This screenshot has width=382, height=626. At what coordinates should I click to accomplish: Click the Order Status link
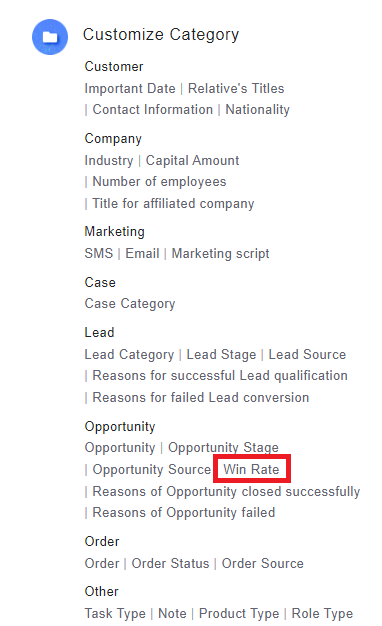(x=170, y=563)
